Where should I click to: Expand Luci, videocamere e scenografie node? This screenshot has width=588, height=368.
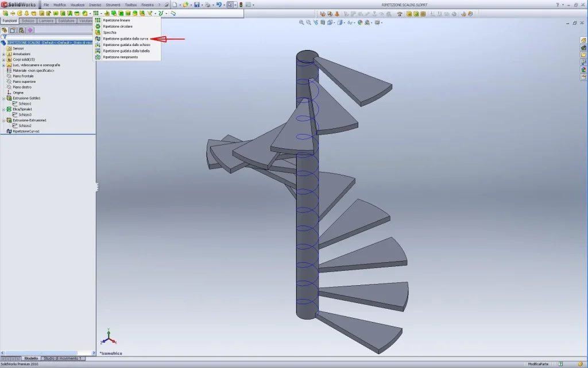3,65
